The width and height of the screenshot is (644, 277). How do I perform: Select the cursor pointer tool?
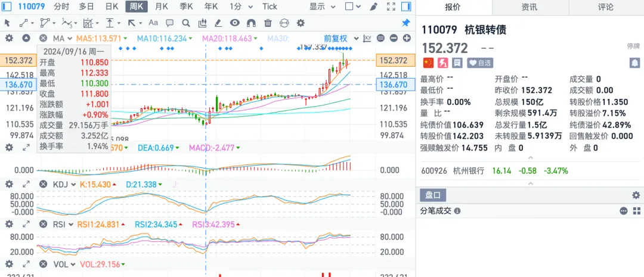pos(7,23)
